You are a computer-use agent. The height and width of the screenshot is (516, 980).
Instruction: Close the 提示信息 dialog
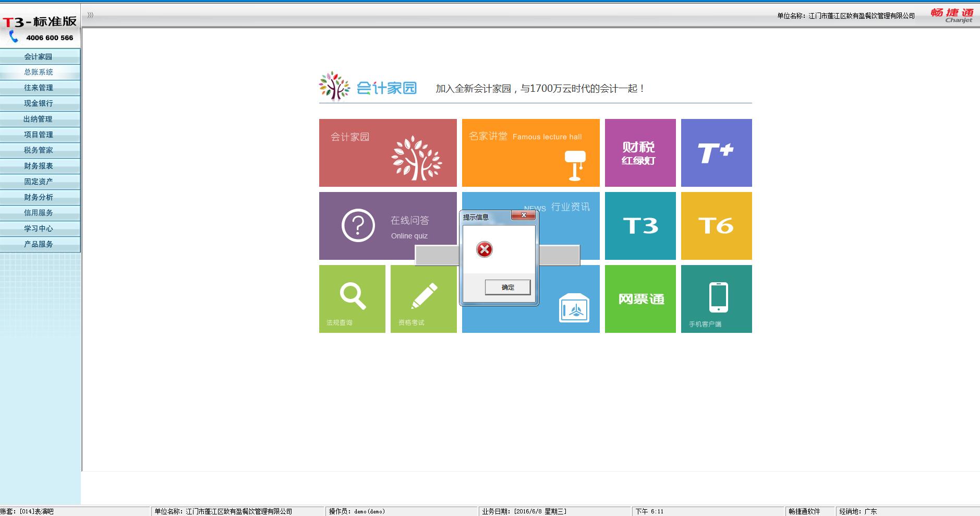pos(523,215)
